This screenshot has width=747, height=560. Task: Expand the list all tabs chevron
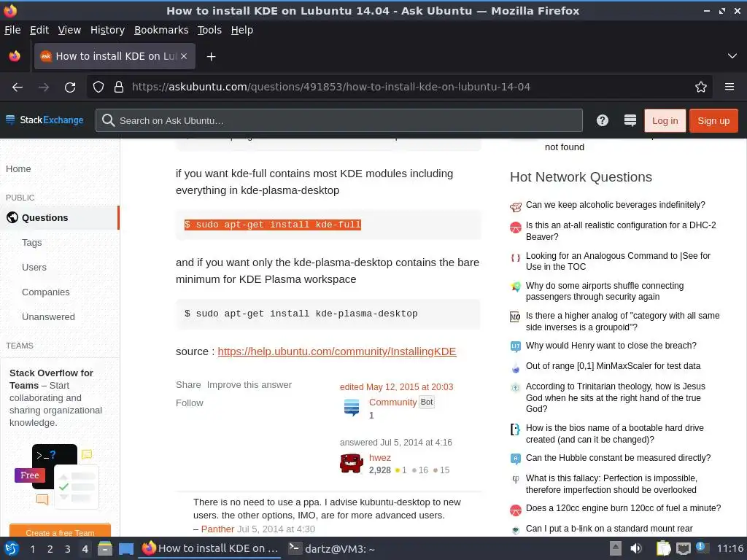click(732, 56)
